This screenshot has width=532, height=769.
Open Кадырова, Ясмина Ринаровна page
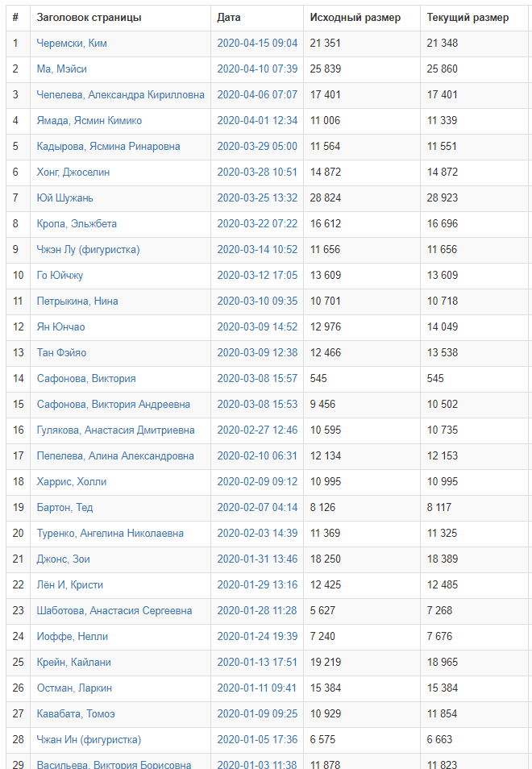coord(108,147)
